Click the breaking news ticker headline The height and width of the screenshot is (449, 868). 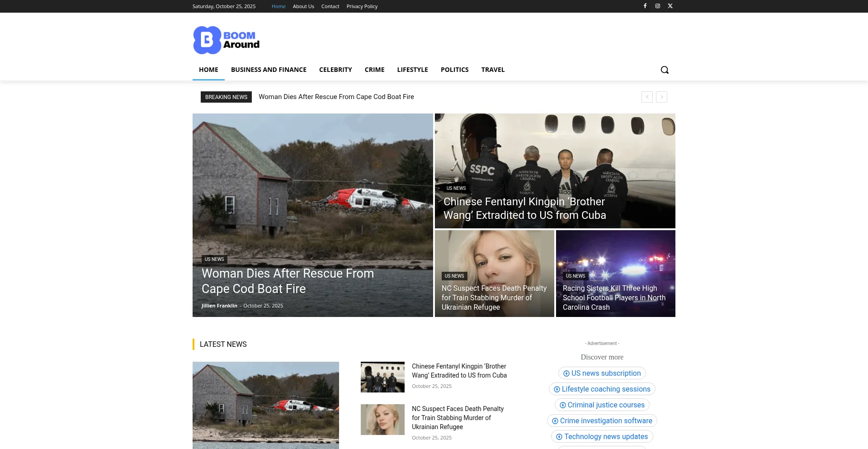tap(336, 97)
